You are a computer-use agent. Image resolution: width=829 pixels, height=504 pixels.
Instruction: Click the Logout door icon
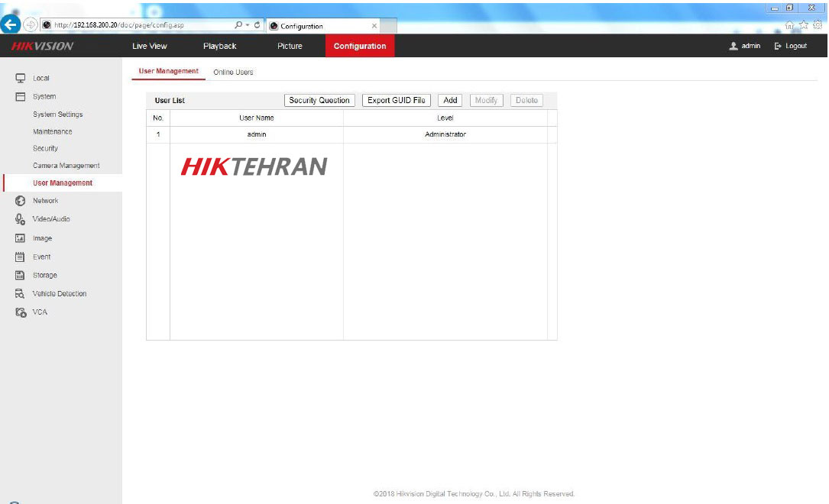coord(778,46)
